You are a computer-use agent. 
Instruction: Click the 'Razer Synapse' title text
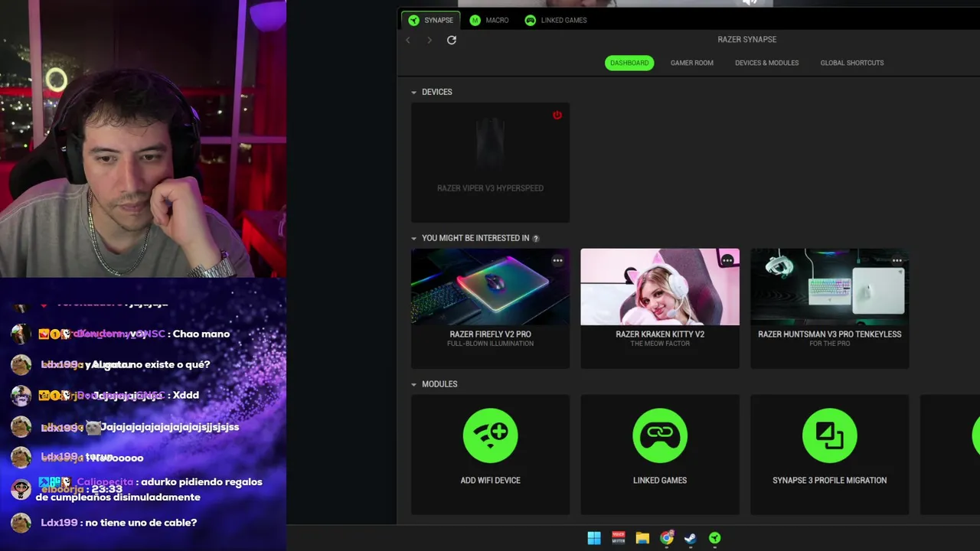[x=746, y=40]
